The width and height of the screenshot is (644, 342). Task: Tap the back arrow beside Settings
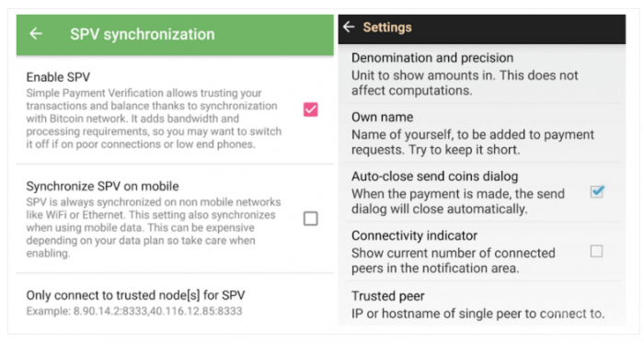[349, 27]
